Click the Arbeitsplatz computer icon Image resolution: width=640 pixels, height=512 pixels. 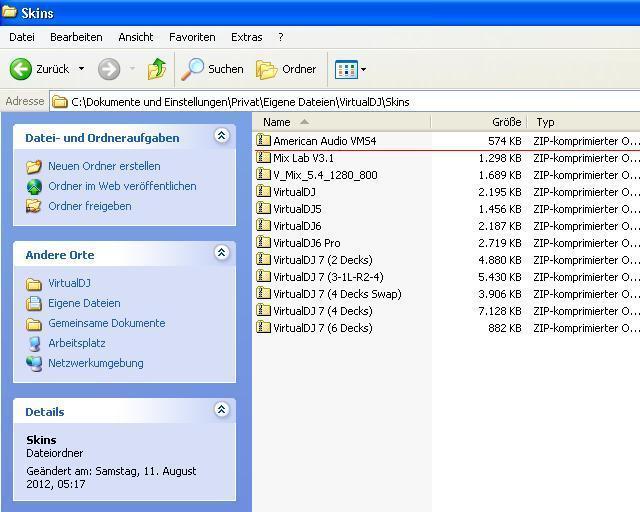coord(35,343)
